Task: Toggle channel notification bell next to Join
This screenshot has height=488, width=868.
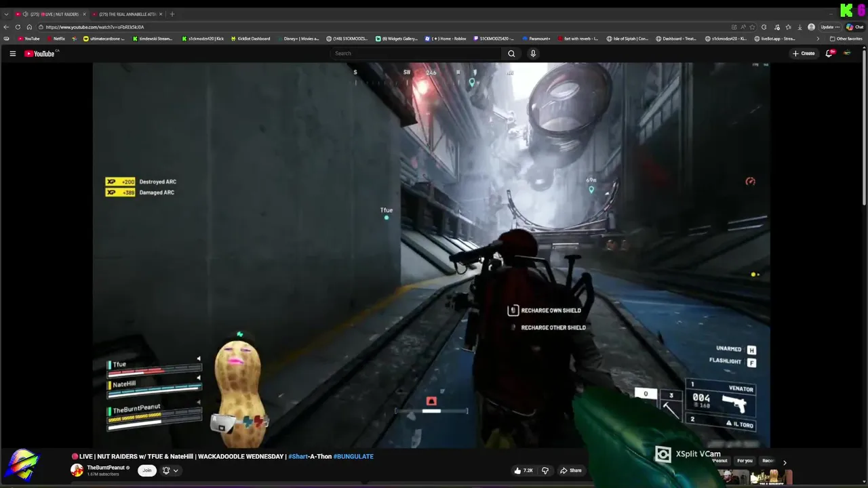Action: point(165,470)
